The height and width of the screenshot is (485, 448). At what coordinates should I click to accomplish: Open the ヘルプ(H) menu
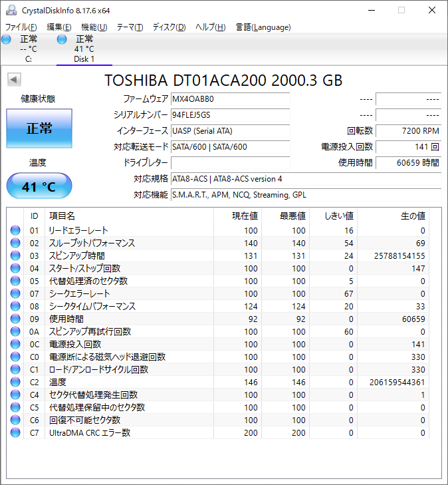[211, 27]
